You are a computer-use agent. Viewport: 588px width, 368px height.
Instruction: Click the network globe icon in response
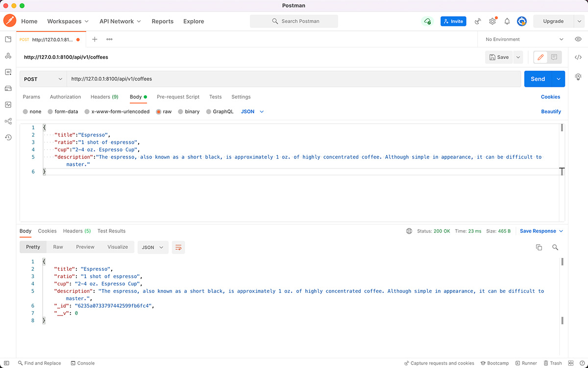coord(409,231)
